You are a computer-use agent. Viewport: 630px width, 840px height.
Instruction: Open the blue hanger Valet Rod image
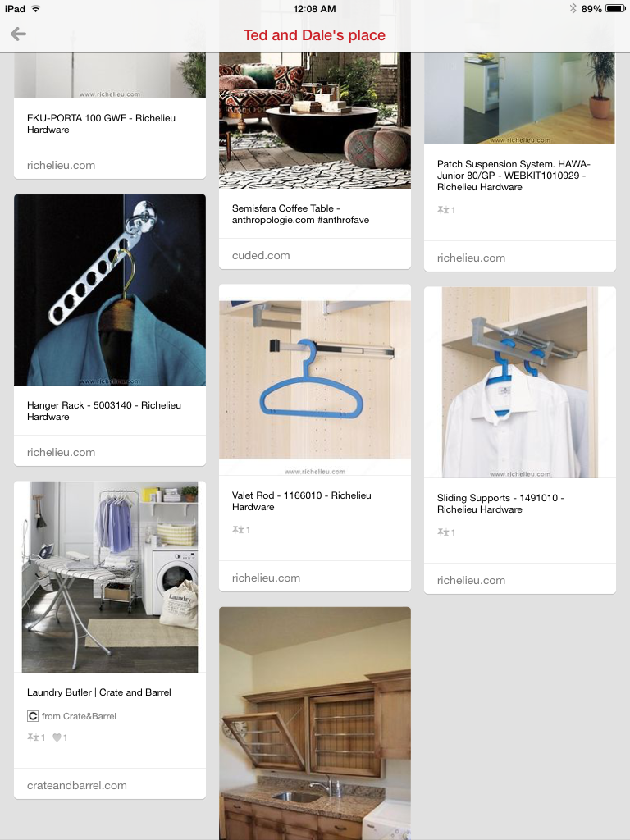coord(315,380)
